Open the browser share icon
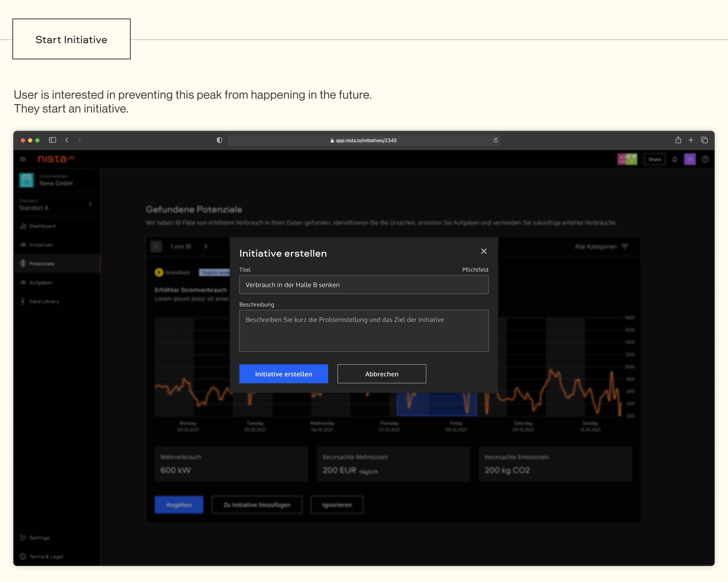This screenshot has width=728, height=582. [x=678, y=140]
